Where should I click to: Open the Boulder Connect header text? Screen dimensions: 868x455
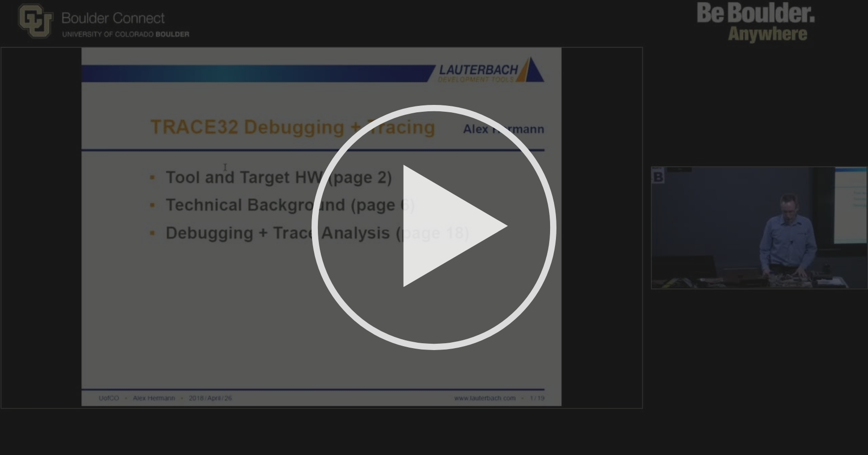tap(113, 18)
